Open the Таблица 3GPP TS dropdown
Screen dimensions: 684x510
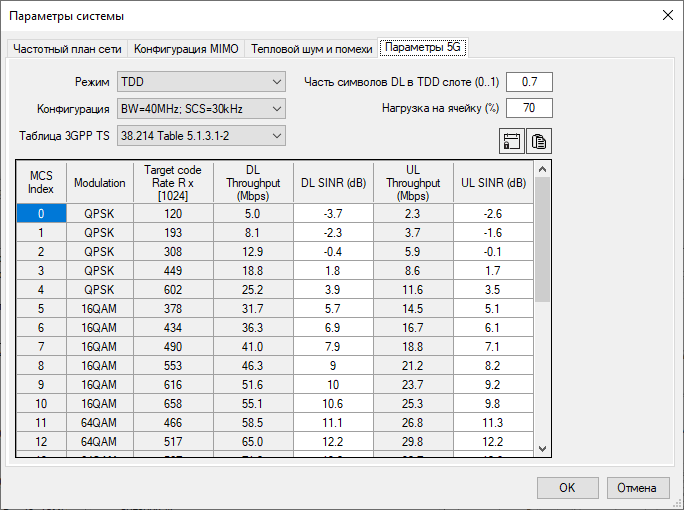(201, 136)
